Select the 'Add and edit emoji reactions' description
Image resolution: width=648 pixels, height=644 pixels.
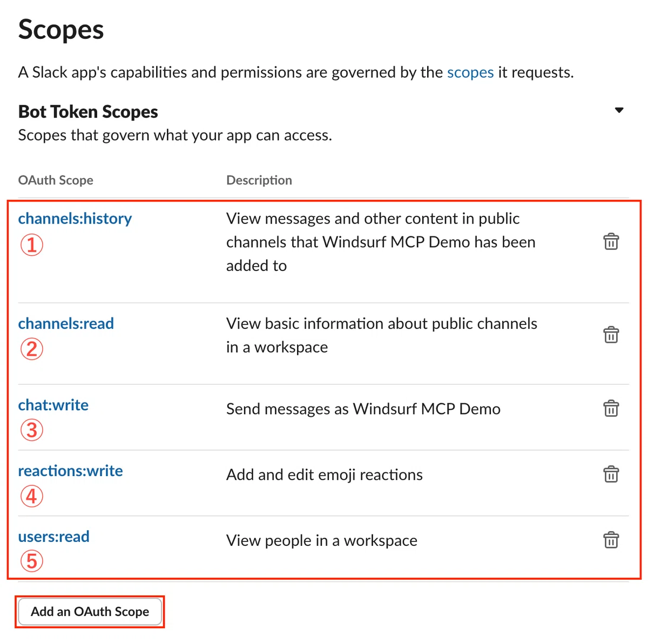[325, 475]
